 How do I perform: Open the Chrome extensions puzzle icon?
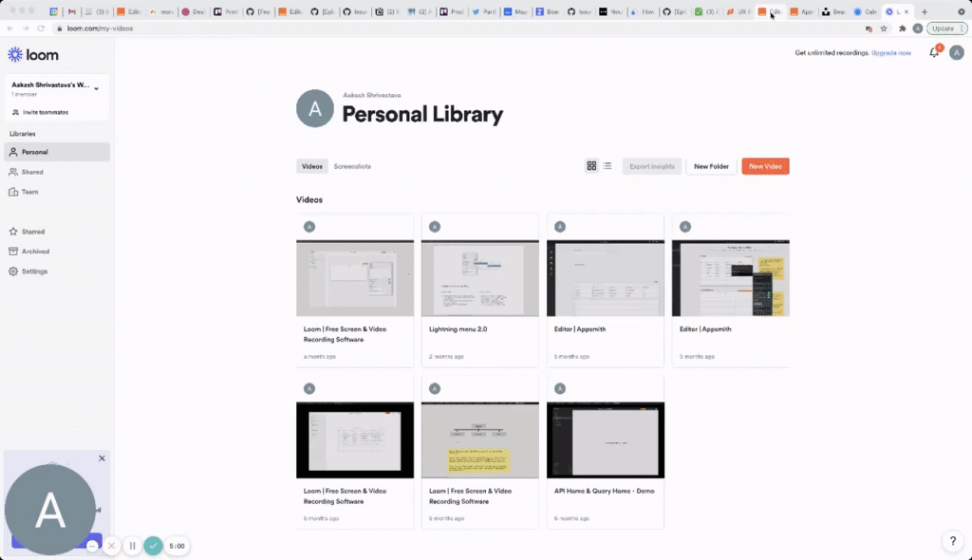coord(903,28)
